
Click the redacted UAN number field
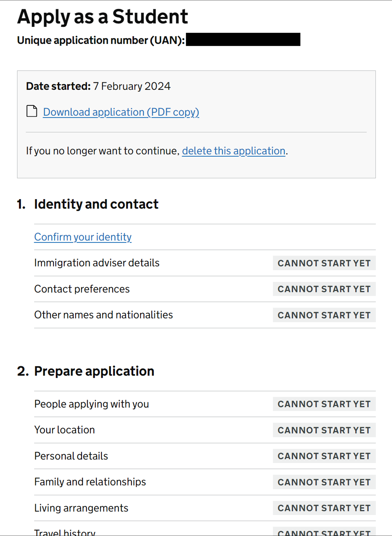243,39
